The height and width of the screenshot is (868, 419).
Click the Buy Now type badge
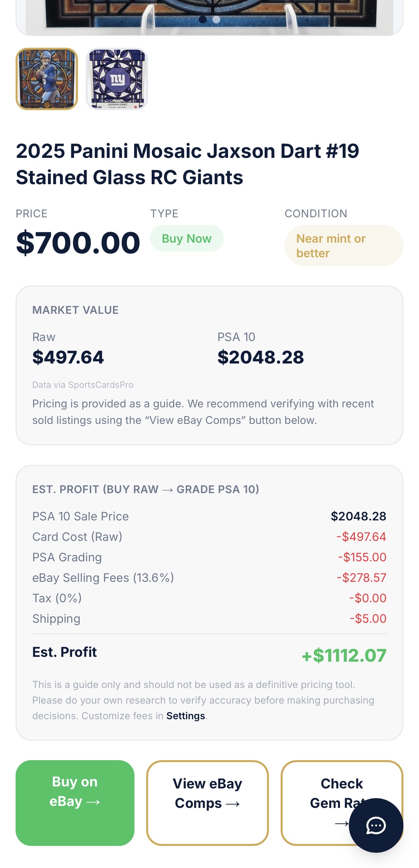[x=186, y=238]
